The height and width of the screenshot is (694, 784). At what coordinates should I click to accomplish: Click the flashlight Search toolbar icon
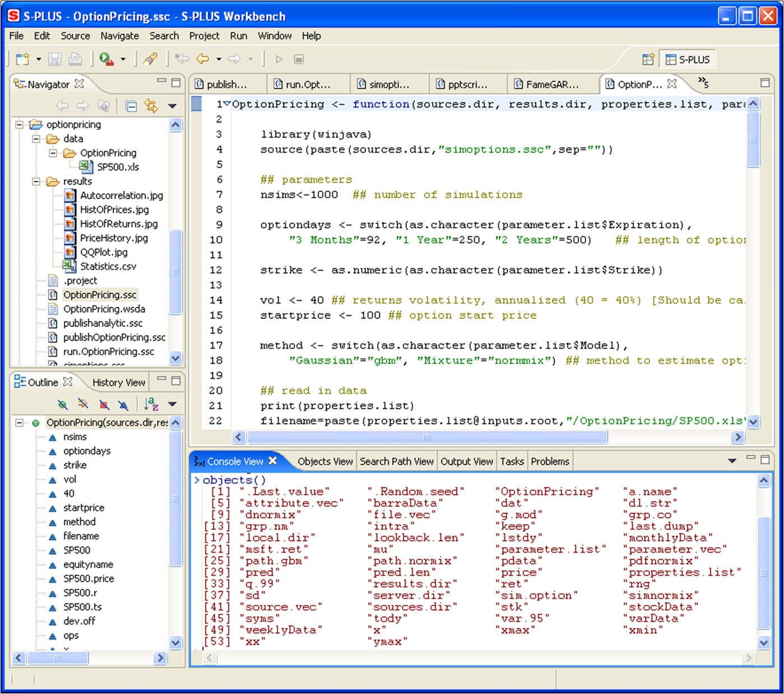tap(150, 59)
